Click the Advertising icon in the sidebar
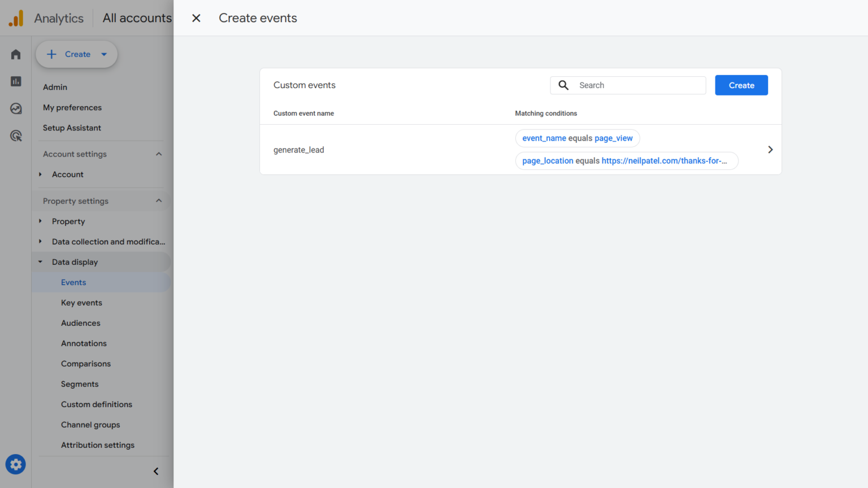 [x=15, y=135]
